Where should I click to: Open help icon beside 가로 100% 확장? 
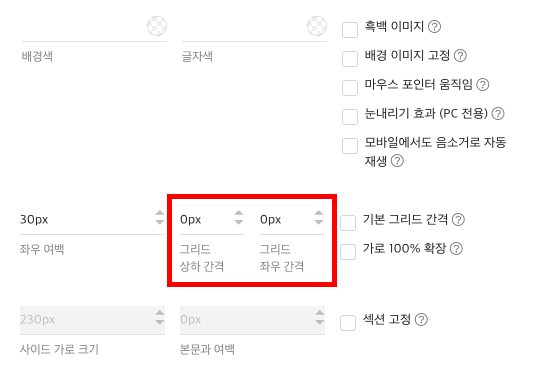pyautogui.click(x=456, y=248)
